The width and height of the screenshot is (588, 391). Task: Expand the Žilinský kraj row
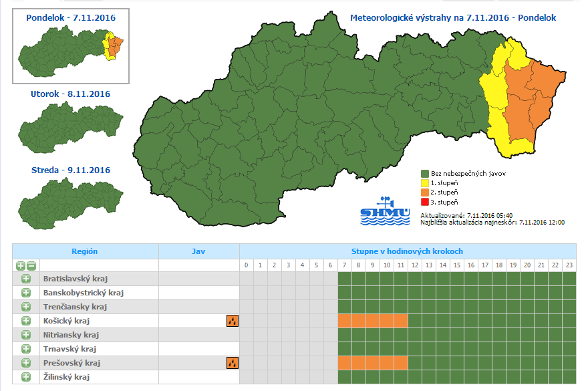pos(26,377)
